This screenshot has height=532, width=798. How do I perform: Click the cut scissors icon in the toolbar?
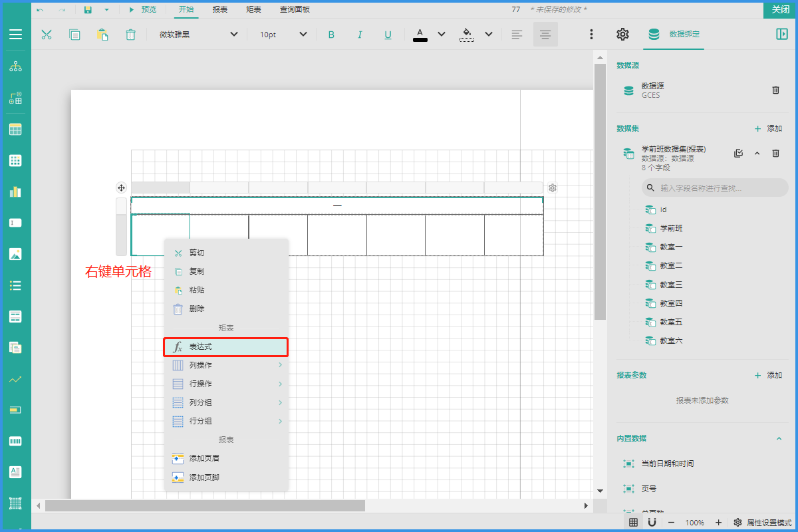click(x=47, y=35)
